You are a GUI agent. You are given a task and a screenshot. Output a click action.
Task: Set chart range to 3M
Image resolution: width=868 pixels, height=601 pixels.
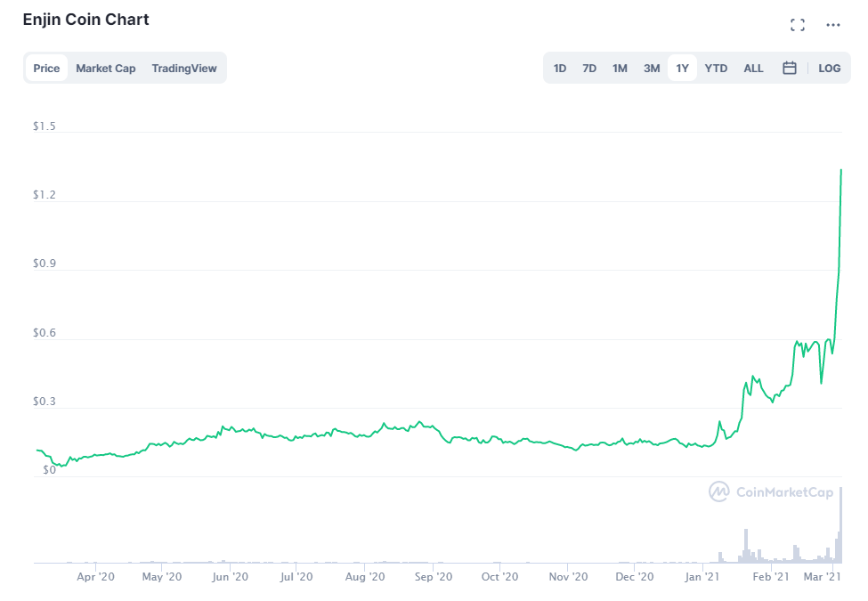click(652, 68)
